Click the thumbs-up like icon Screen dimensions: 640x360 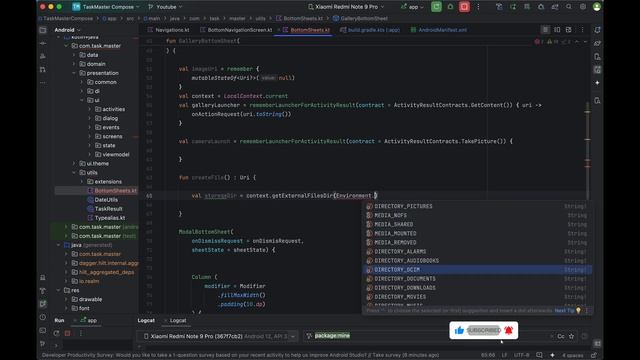coord(459,330)
